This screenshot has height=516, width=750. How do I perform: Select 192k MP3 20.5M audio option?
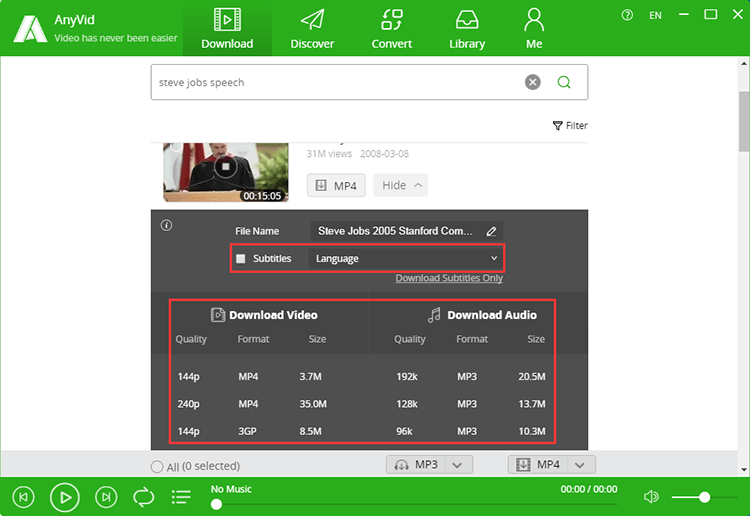[471, 377]
